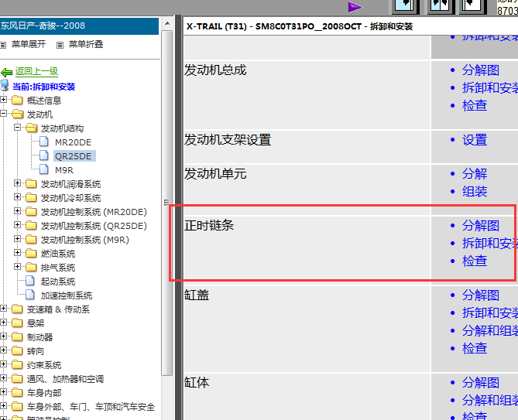
Task: Open 发动机单元 组装 link
Action: [475, 191]
